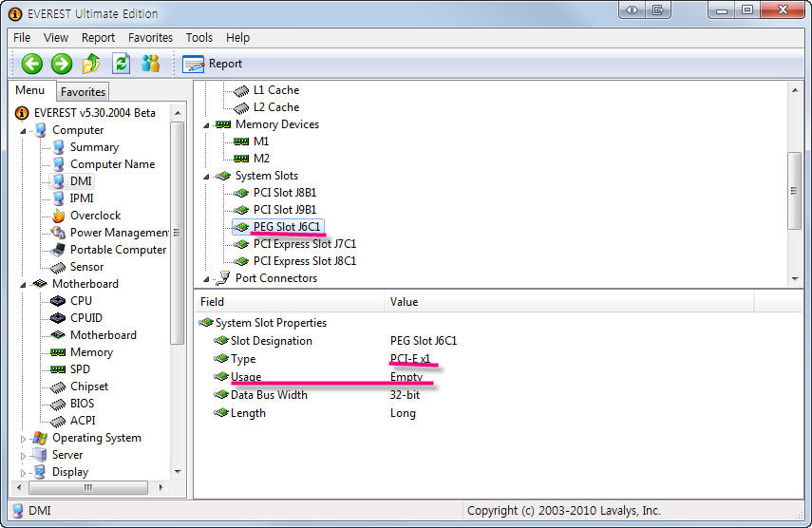
Task: Select PCI Slot J8B1
Action: click(285, 193)
